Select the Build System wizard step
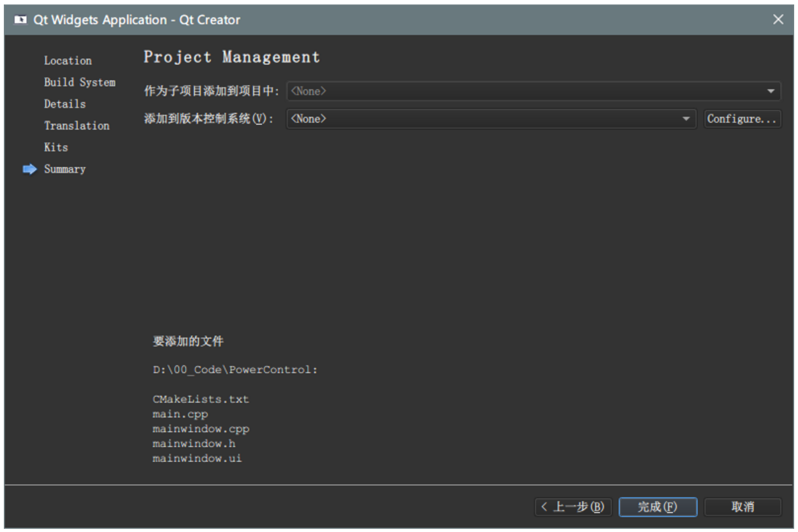The height and width of the screenshot is (532, 798). click(x=79, y=82)
